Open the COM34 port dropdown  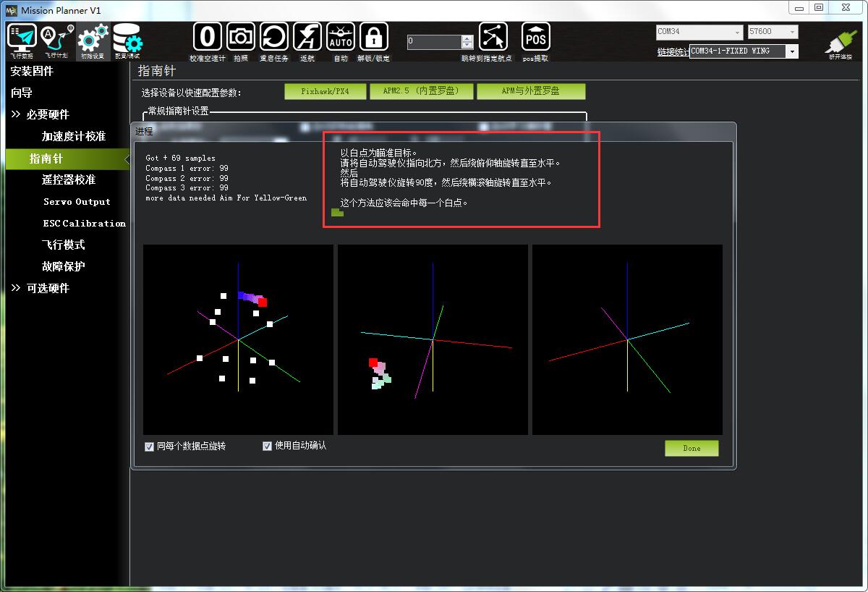[738, 33]
